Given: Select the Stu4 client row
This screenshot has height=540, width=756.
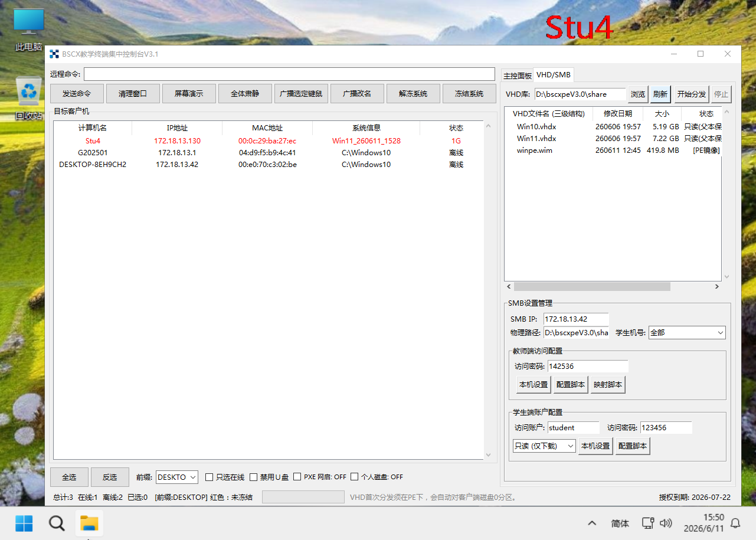Looking at the screenshot, I should click(269, 141).
